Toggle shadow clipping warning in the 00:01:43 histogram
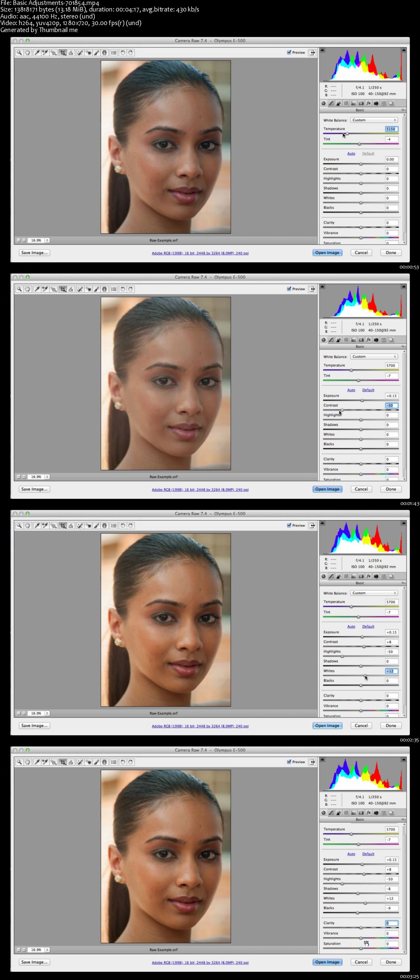420x980 pixels. pos(322,287)
